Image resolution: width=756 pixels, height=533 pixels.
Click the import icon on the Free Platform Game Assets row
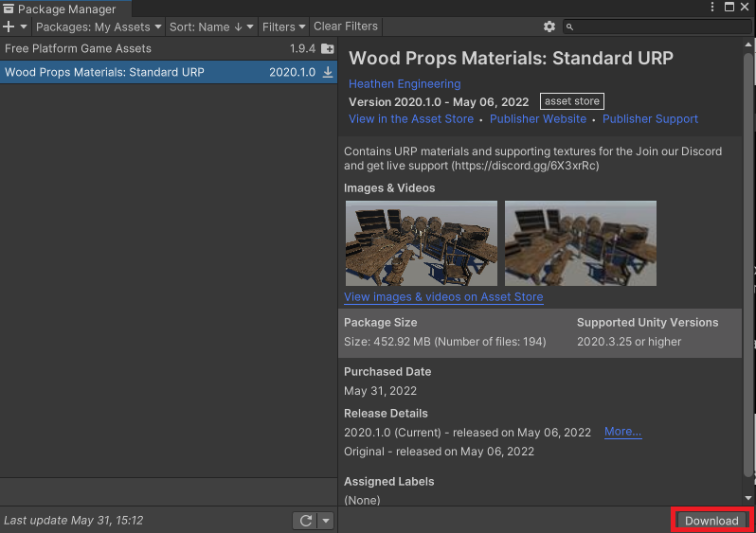tap(328, 48)
